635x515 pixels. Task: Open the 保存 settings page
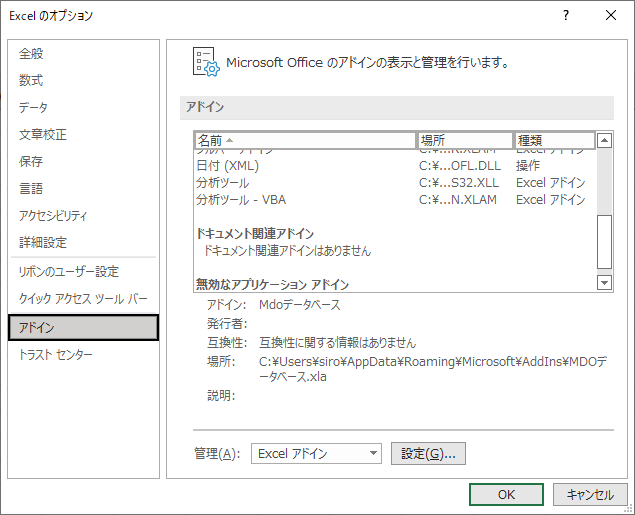tap(31, 162)
